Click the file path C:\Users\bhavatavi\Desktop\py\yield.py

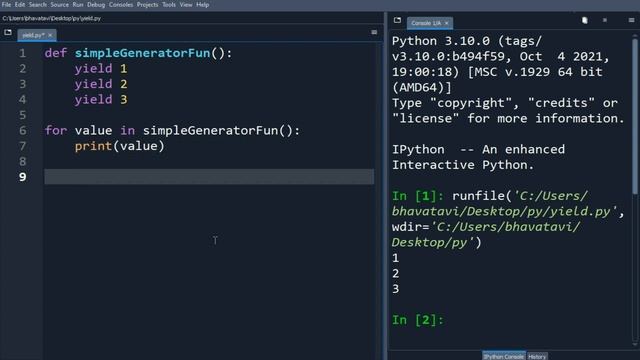(51, 18)
